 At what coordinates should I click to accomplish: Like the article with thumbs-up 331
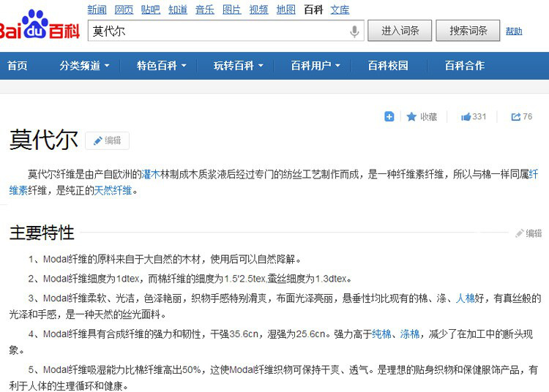[474, 117]
